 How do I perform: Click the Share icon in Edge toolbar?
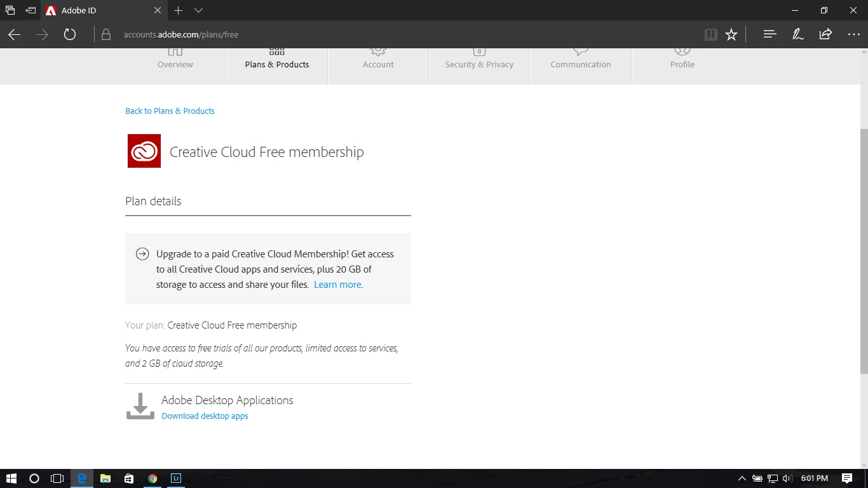[x=825, y=34]
